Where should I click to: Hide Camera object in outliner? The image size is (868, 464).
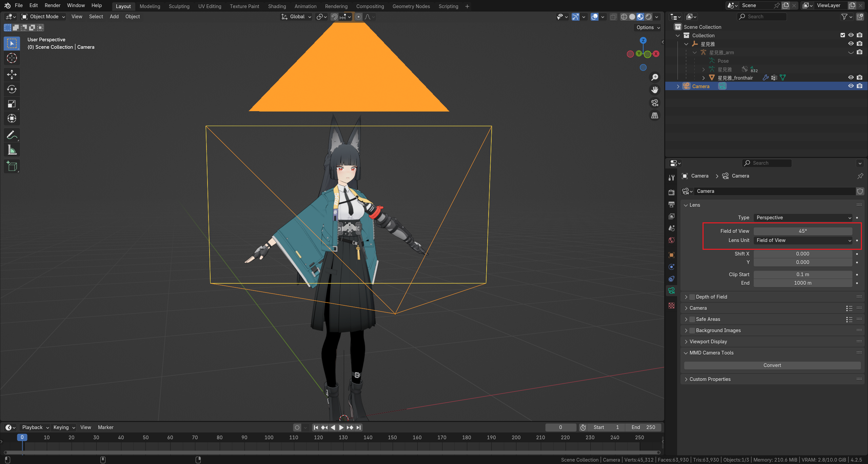coord(851,86)
